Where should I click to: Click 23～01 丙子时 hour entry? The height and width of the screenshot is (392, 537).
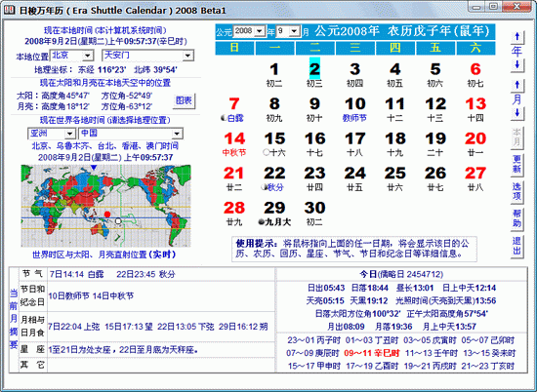[x=314, y=340]
